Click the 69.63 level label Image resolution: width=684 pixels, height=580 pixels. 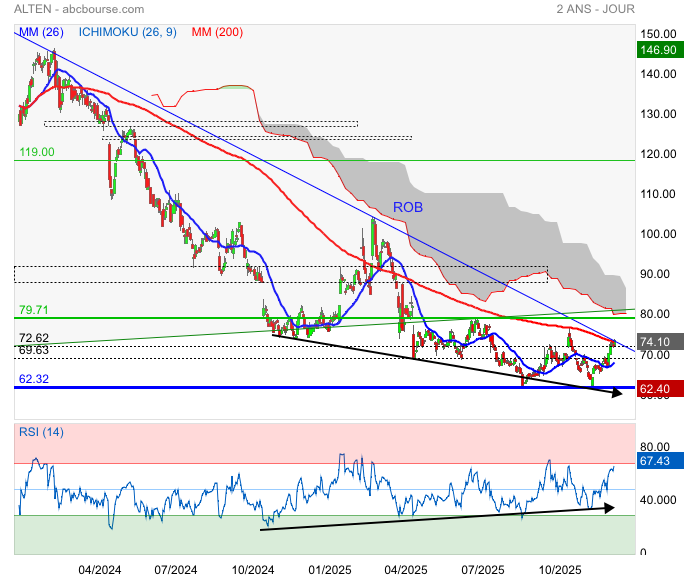34,350
